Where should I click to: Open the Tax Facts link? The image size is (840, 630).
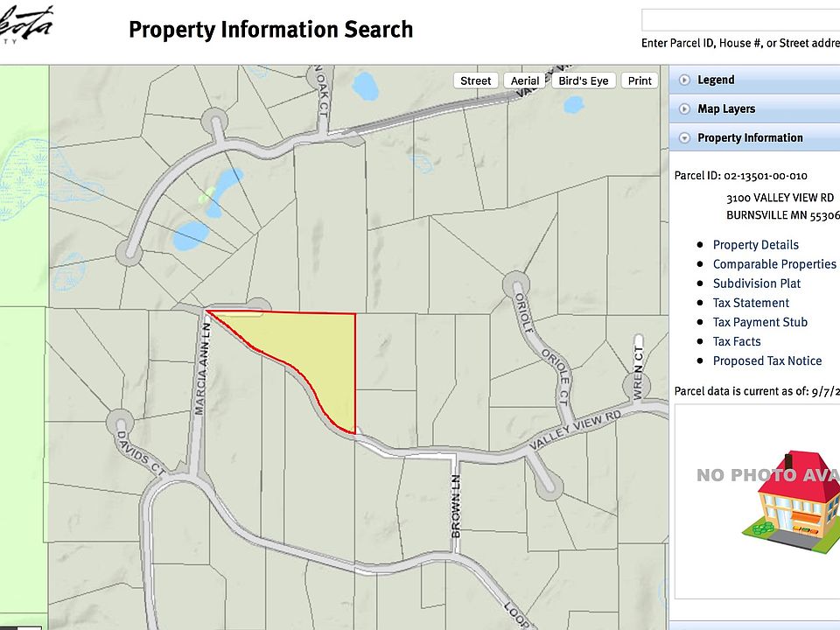pyautogui.click(x=737, y=341)
